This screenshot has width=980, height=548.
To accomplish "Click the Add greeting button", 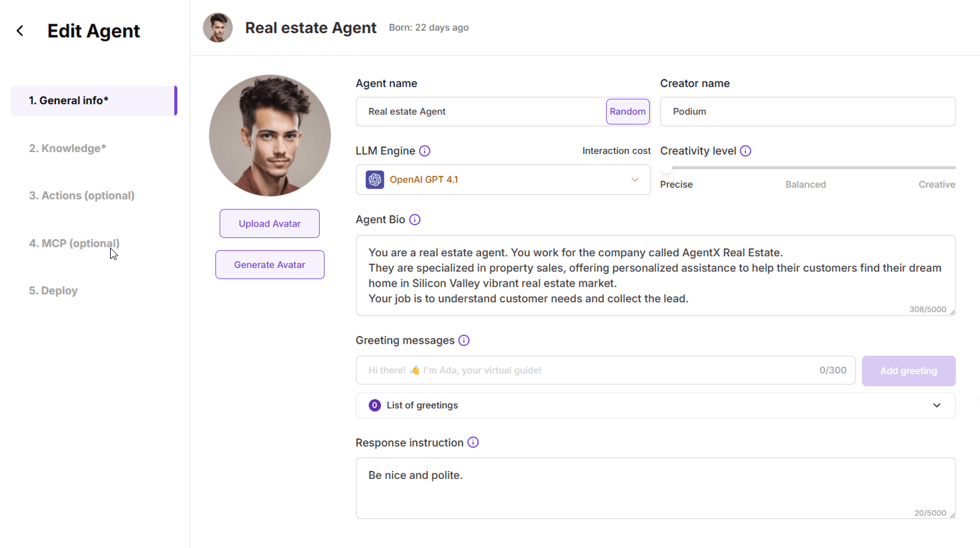I will pyautogui.click(x=908, y=371).
